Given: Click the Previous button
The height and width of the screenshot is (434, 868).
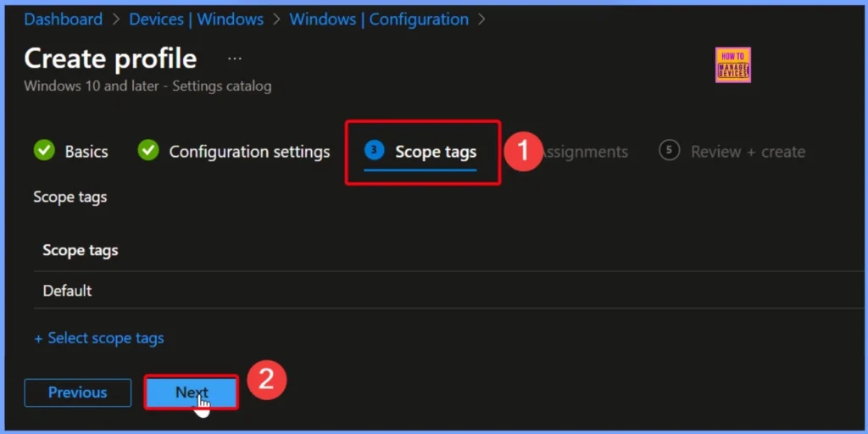Looking at the screenshot, I should coord(77,392).
